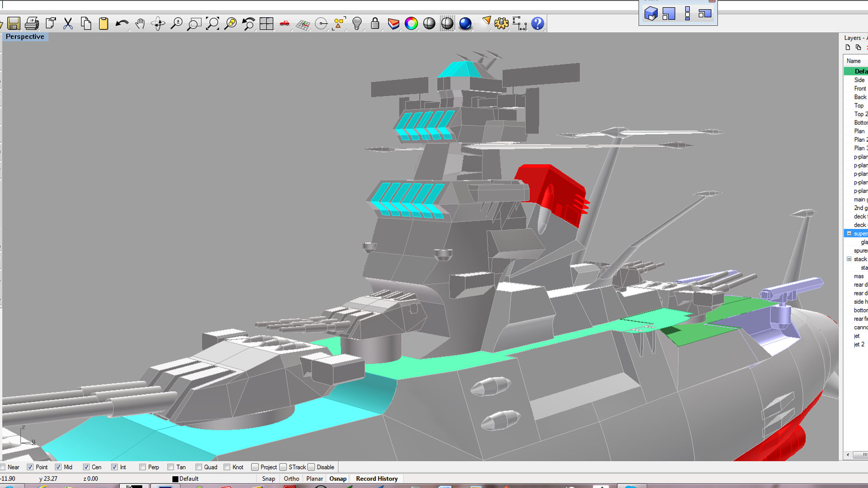Viewport: 868px width, 488px height.
Task: Click the blue cube icon in floating toolbar
Action: 651,14
